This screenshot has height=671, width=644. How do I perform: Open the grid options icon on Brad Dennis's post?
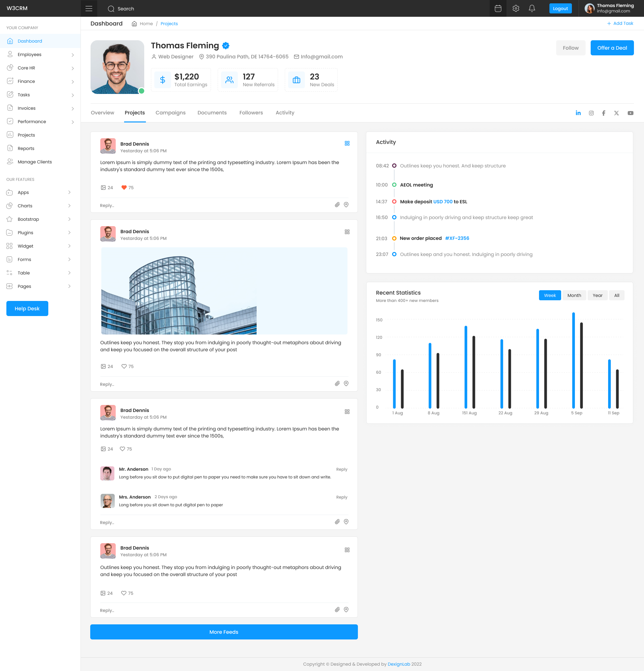(347, 144)
